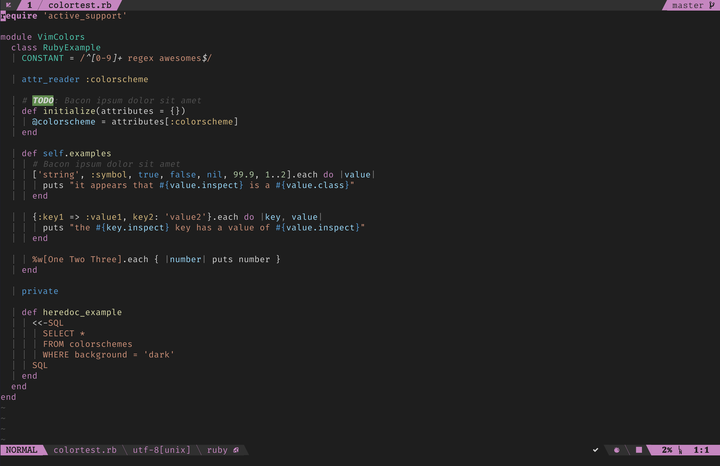Click self.examples method definition

(x=77, y=153)
